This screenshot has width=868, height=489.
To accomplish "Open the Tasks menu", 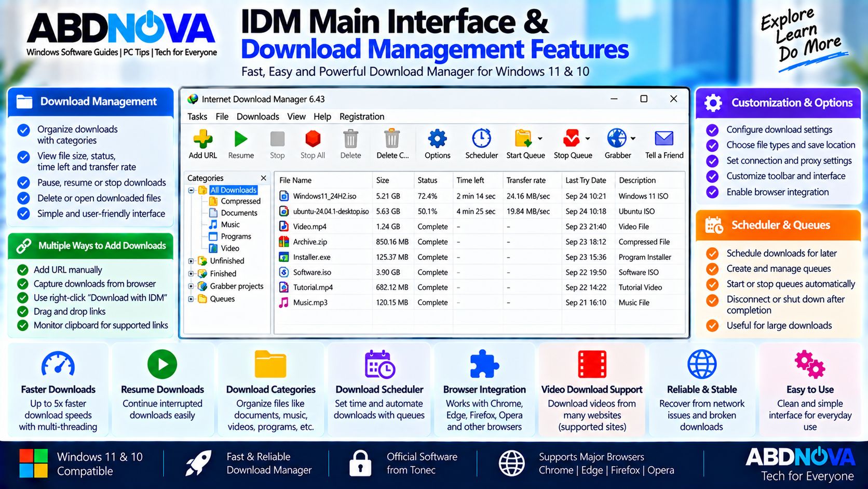I will click(197, 116).
